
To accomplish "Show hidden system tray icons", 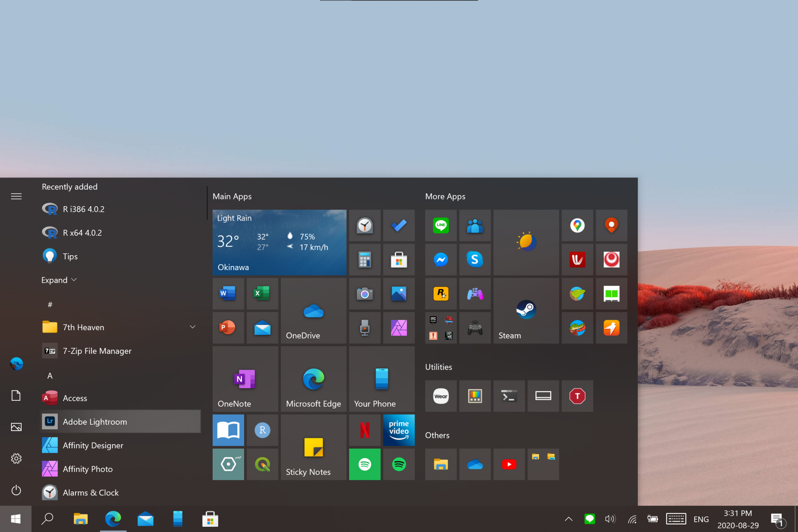I will point(569,519).
